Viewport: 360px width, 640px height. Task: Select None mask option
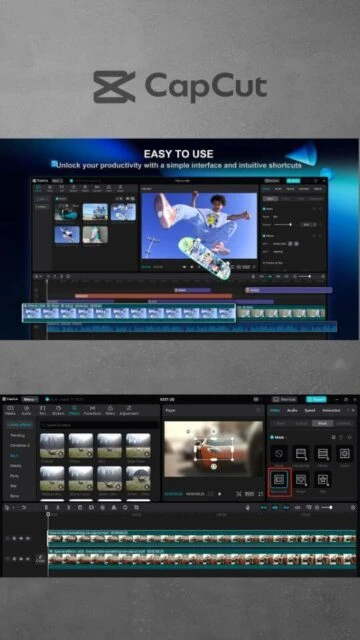279,453
